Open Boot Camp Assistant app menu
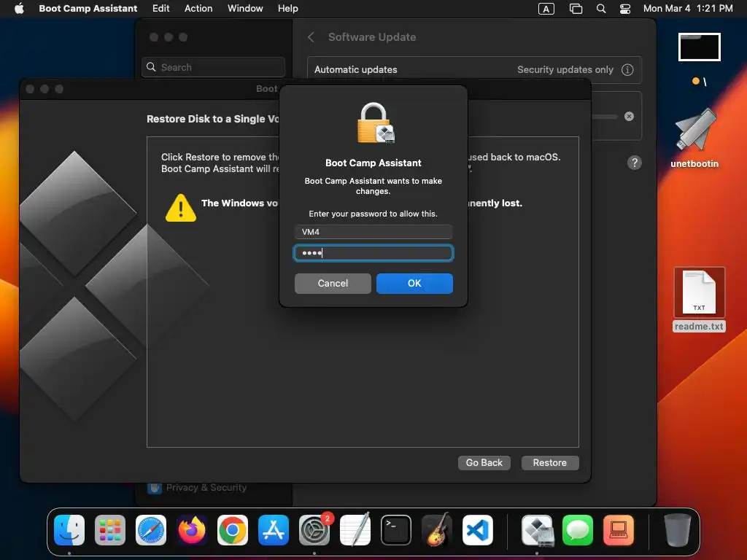Screen dimensions: 747x560 click(x=88, y=8)
